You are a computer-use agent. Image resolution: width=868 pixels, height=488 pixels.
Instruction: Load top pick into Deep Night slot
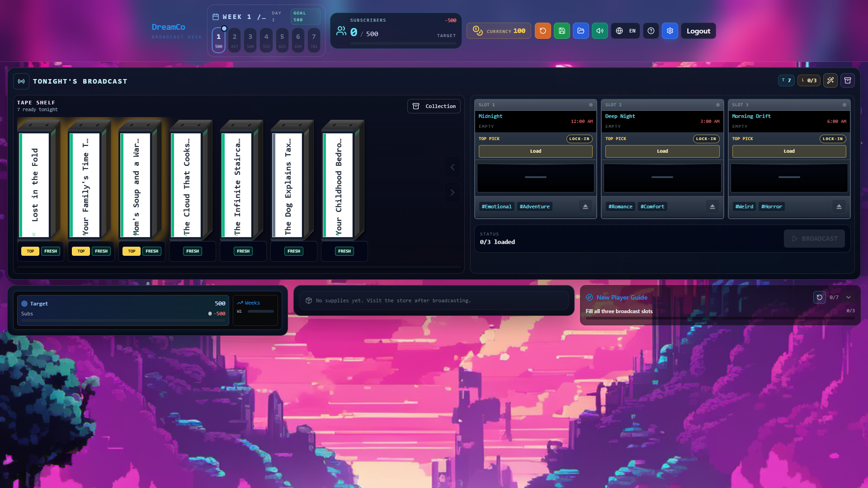pyautogui.click(x=662, y=151)
